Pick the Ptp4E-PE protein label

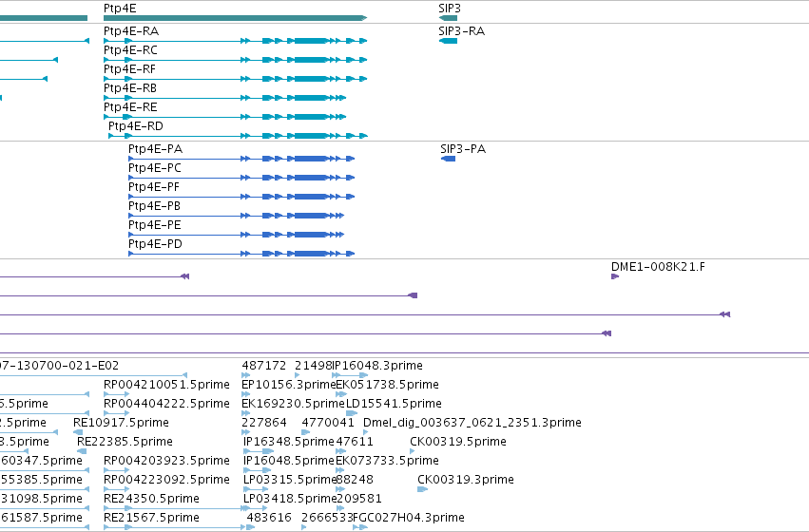[155, 225]
